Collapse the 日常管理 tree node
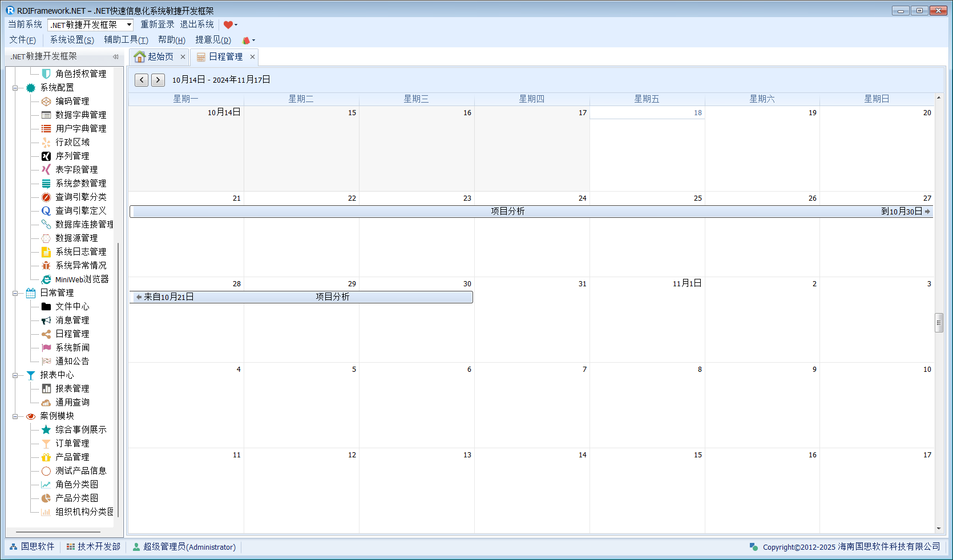953x560 pixels. tap(15, 293)
